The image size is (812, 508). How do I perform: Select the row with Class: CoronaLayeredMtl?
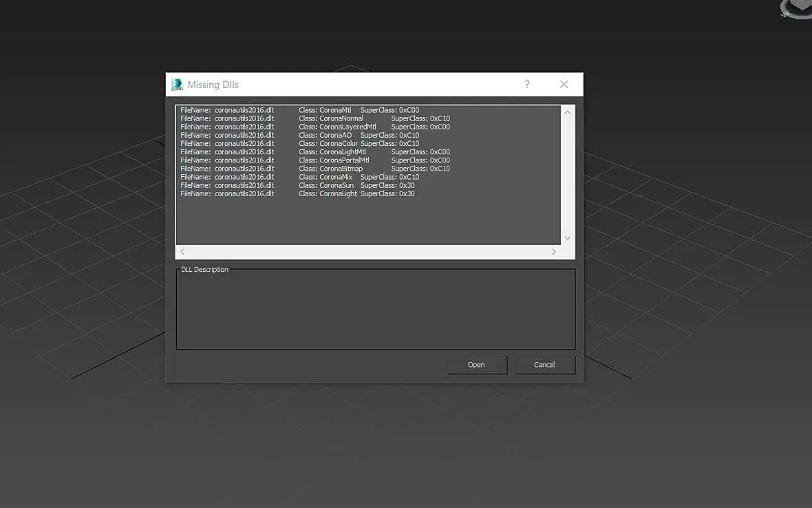tap(368, 127)
